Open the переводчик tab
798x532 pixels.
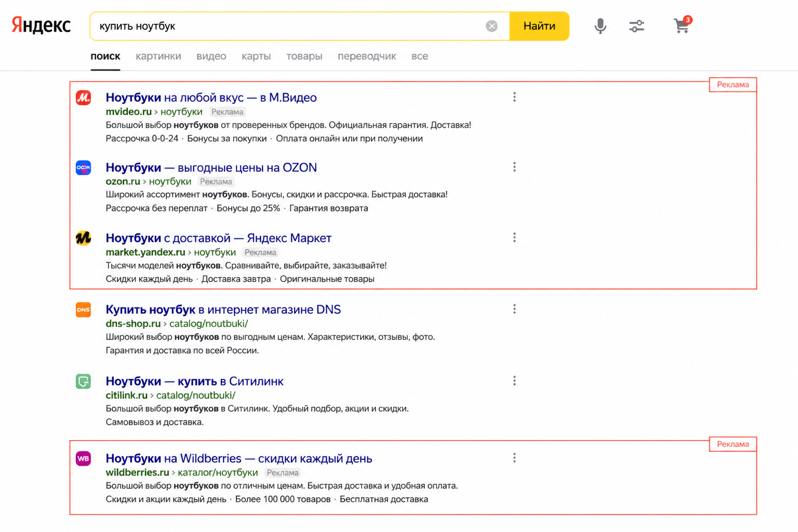[367, 56]
